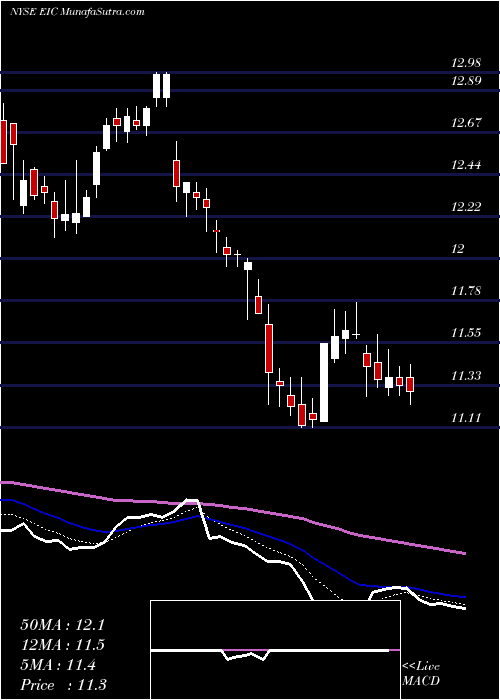
Task: Click the Price : 11.3 readout
Action: (x=63, y=685)
